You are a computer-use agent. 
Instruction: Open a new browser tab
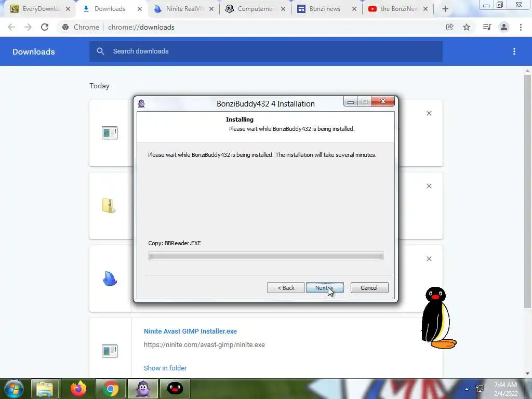[445, 9]
